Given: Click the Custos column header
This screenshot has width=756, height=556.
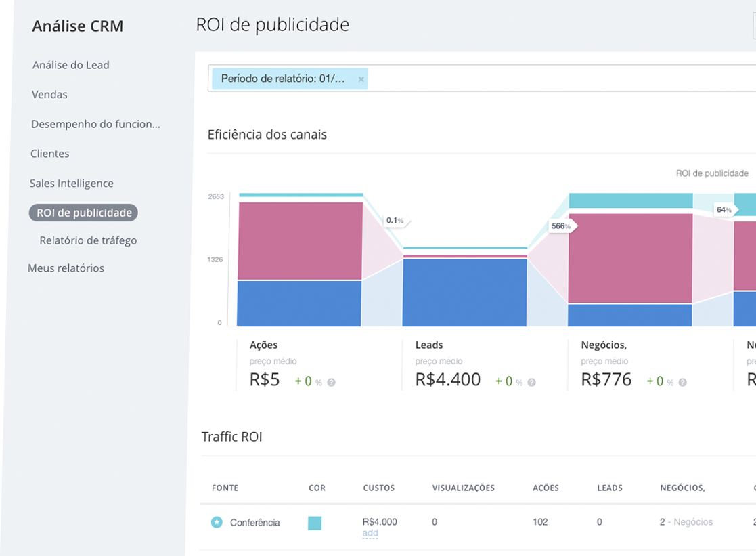Looking at the screenshot, I should click(x=378, y=488).
